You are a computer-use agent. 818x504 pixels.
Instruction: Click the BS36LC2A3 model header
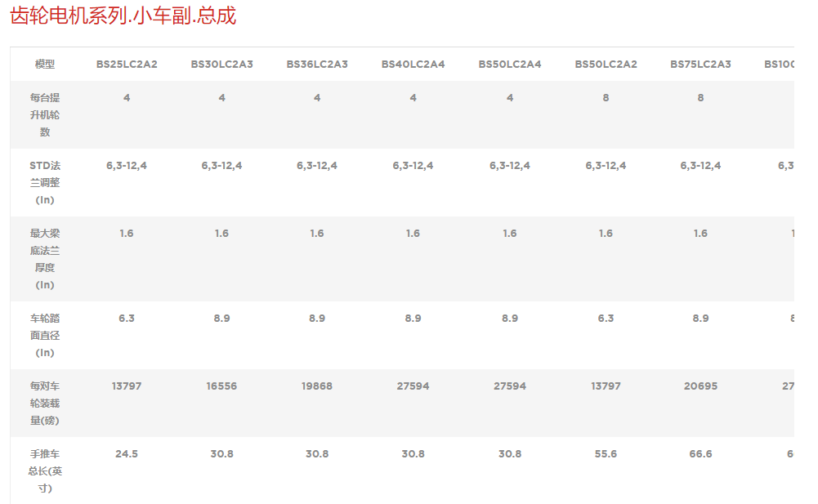click(317, 64)
